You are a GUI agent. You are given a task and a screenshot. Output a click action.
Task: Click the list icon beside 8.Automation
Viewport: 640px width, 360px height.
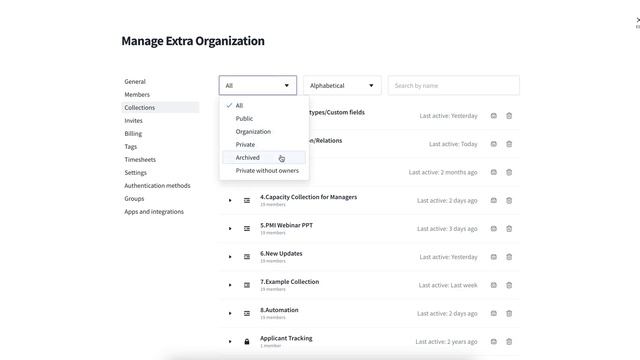pos(247,313)
